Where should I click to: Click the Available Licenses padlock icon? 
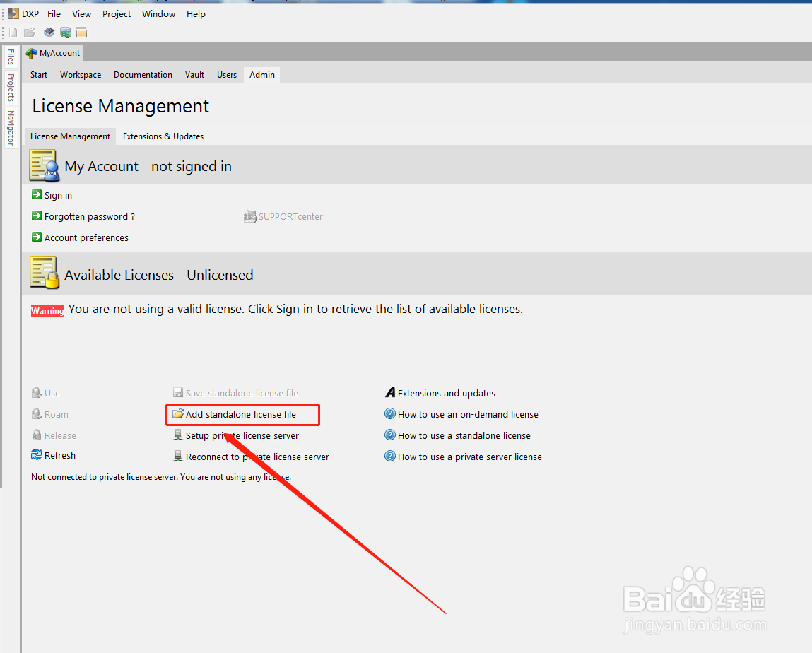pos(44,272)
